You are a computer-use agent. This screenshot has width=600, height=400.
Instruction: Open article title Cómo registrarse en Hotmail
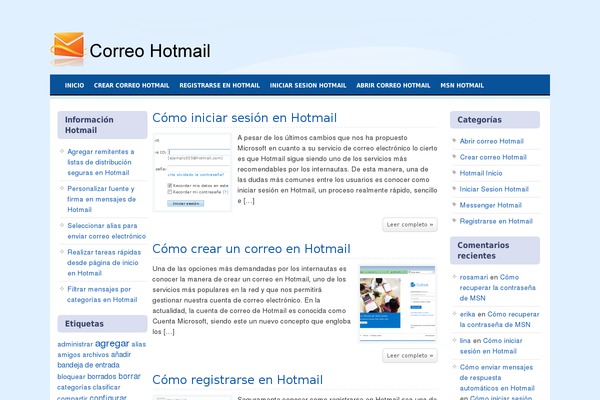pos(238,379)
